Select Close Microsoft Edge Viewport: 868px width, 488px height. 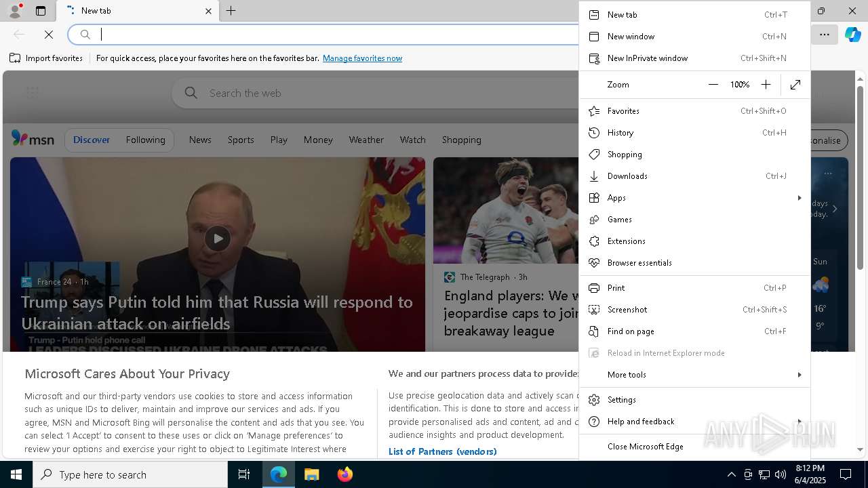point(694,447)
